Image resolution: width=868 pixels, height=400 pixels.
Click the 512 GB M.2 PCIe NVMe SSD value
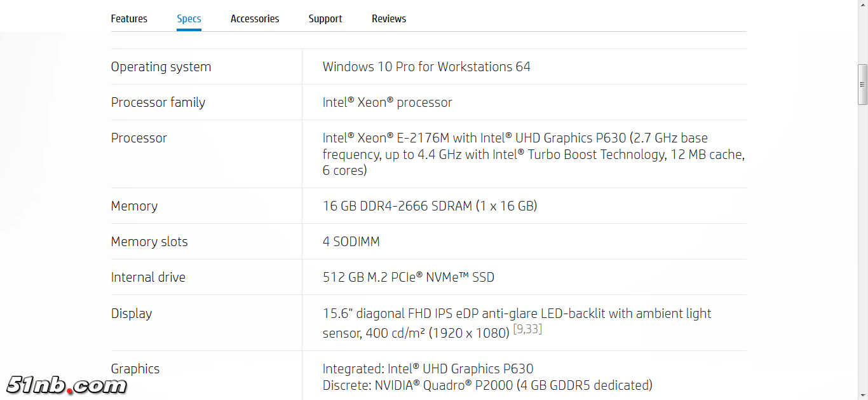tap(408, 277)
